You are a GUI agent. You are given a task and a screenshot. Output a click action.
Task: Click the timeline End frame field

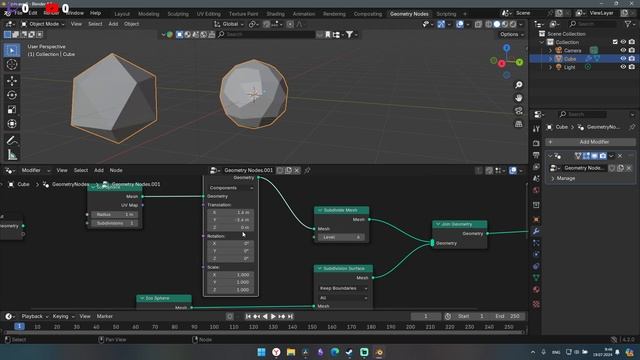pos(507,316)
